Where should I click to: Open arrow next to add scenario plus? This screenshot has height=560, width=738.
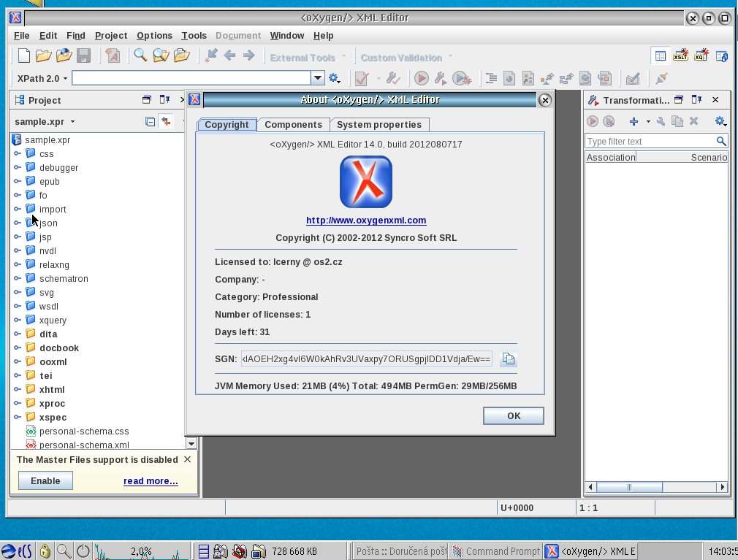coord(648,121)
